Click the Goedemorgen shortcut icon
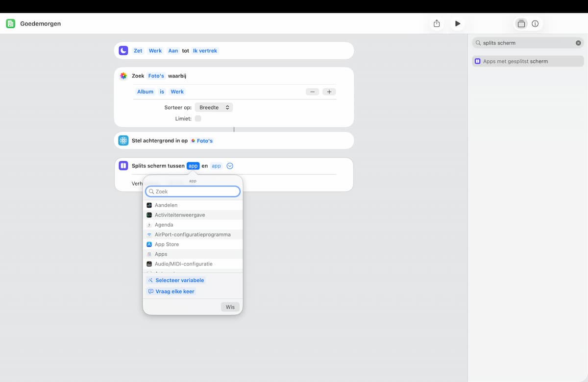 [10, 24]
